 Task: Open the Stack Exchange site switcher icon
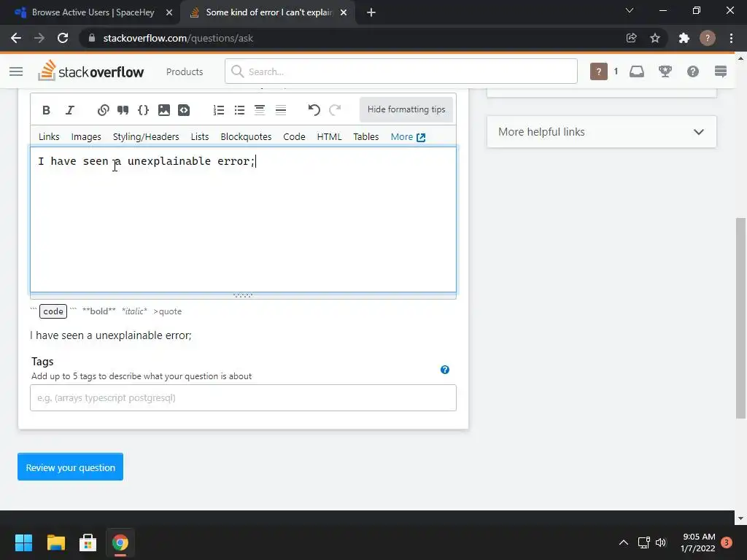[721, 71]
